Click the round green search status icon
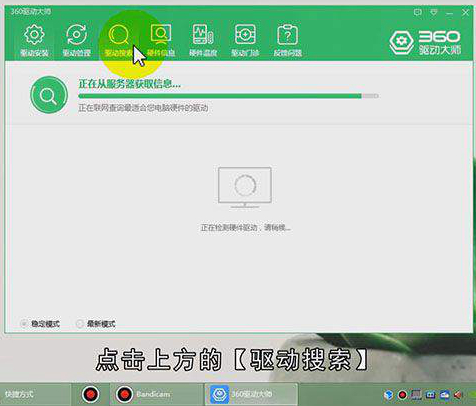This screenshot has height=406, width=476. (x=49, y=95)
